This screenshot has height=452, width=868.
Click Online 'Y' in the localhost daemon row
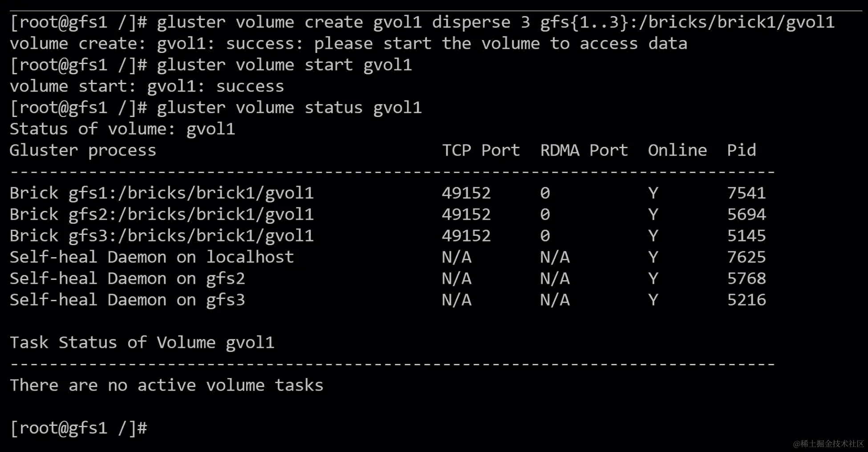(x=653, y=257)
